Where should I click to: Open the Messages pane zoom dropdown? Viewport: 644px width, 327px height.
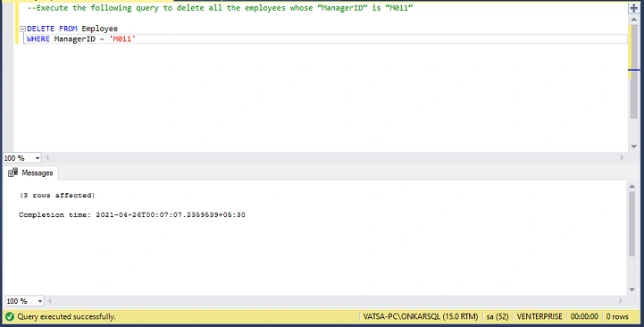tap(39, 301)
